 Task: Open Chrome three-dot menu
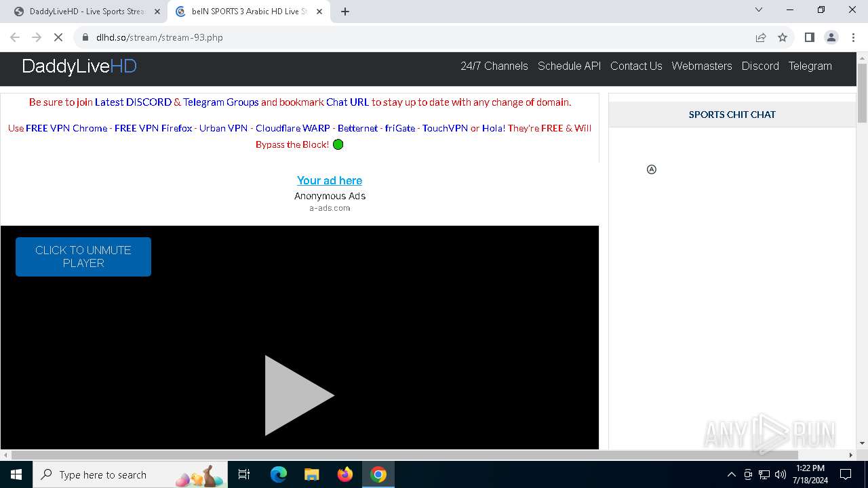click(x=853, y=37)
